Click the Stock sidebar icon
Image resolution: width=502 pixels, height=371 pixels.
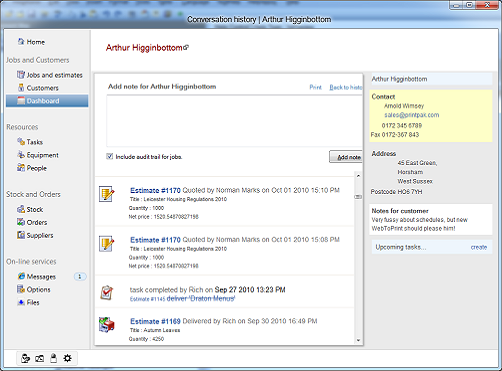[21, 209]
